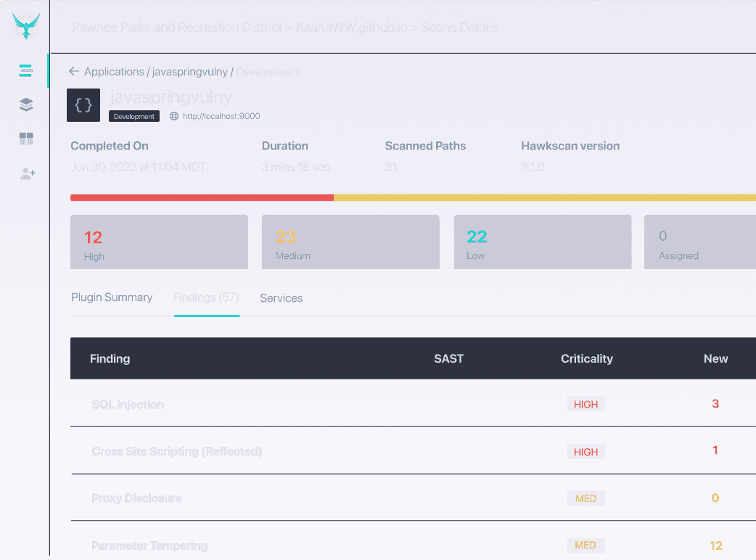This screenshot has width=756, height=560.
Task: Switch to the Plugin Summary tab
Action: [x=112, y=297]
